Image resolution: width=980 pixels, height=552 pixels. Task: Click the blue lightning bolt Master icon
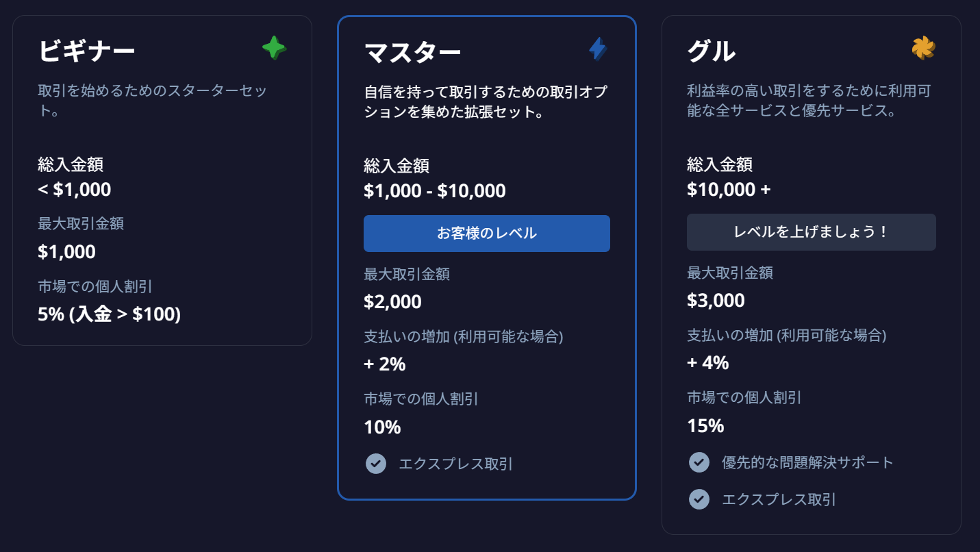598,49
